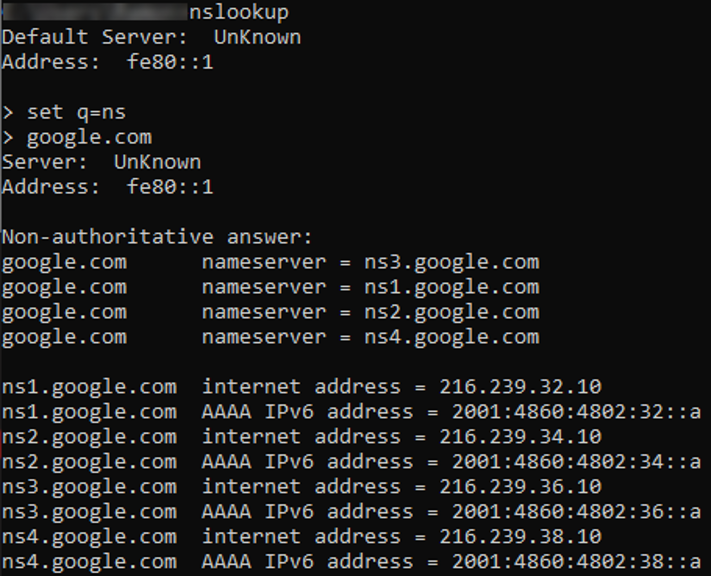Click the "Default Server: UnKnown" line
Image resolution: width=711 pixels, height=576 pixels.
point(151,38)
